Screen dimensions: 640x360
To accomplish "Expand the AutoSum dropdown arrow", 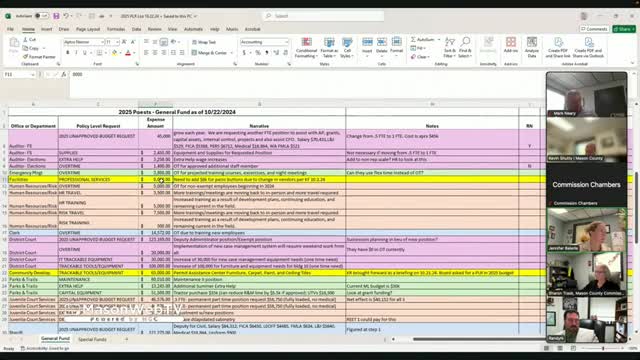I will coord(439,40).
